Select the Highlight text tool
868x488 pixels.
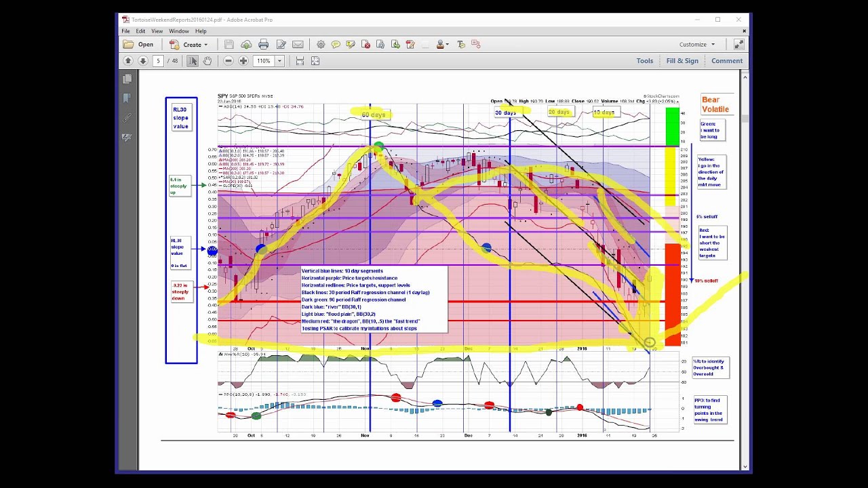[351, 45]
